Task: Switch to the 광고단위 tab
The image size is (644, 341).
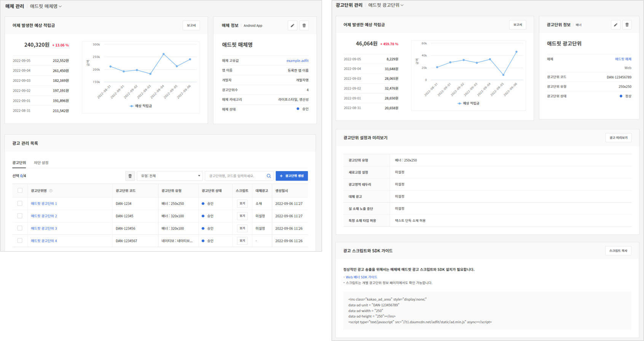Action: click(19, 163)
